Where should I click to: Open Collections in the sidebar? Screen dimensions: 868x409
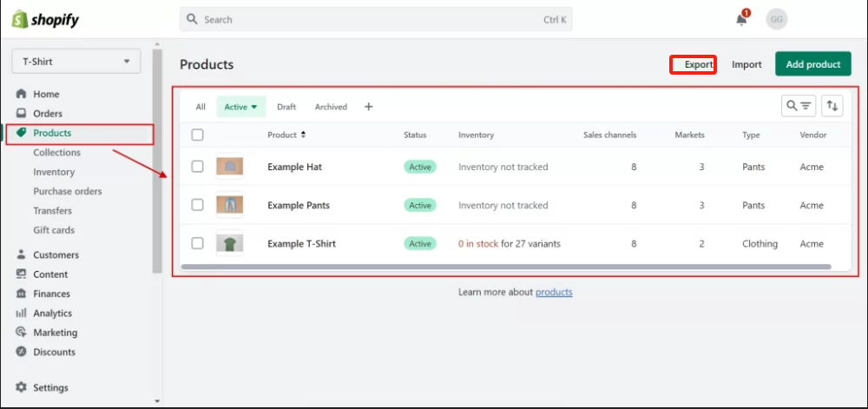[56, 152]
